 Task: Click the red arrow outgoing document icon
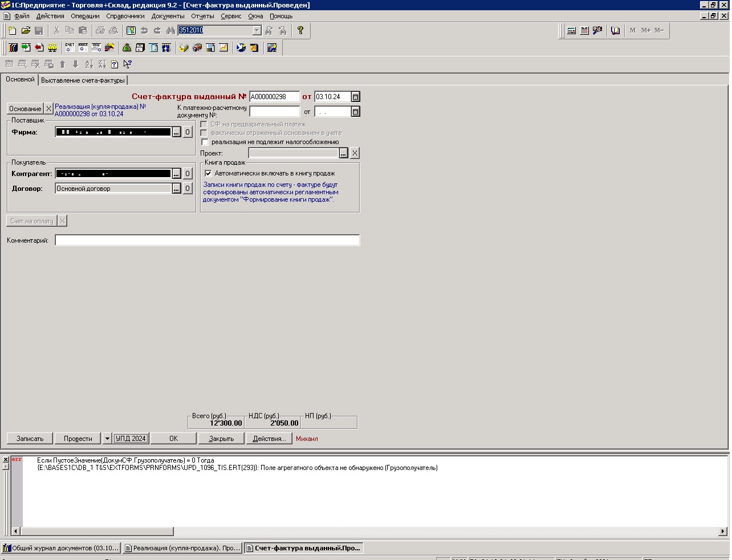click(39, 48)
